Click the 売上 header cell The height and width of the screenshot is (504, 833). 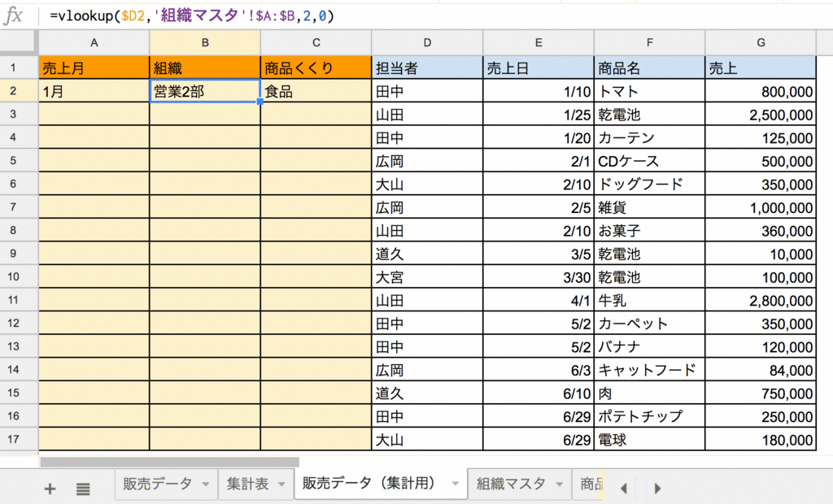point(761,67)
